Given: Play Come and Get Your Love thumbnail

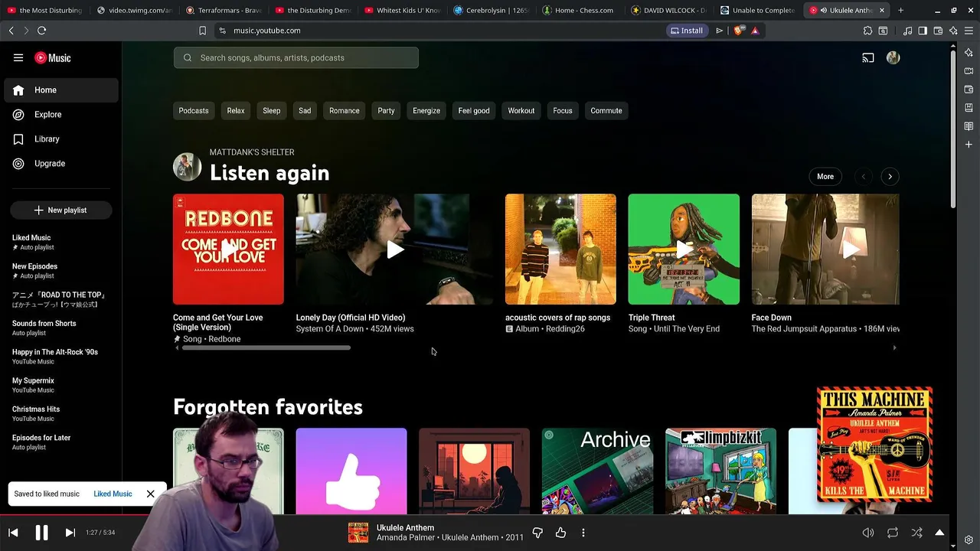Looking at the screenshot, I should [x=228, y=249].
